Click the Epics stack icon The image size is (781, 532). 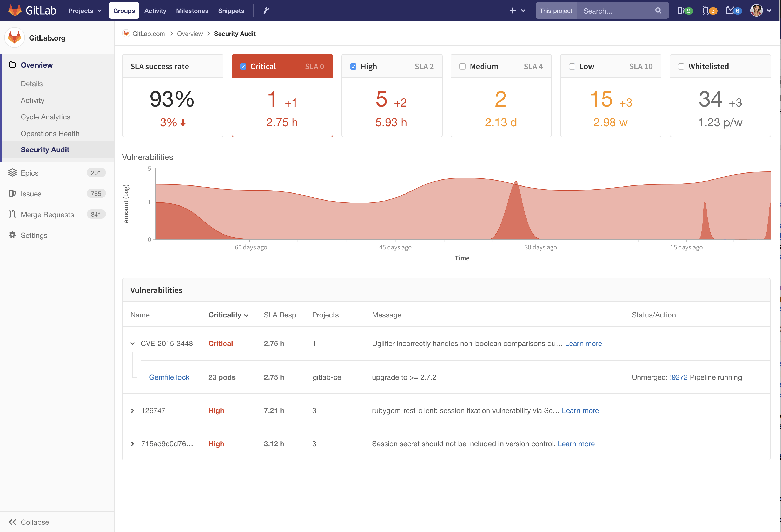tap(12, 172)
